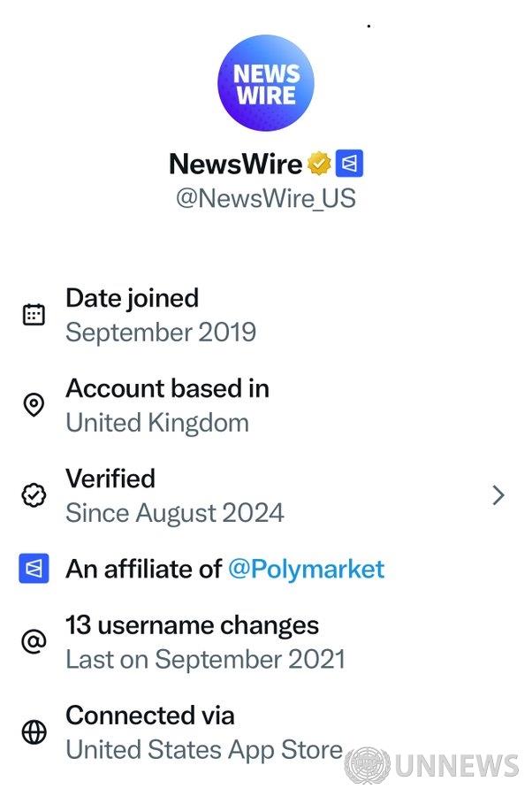Click the gold verified checkmark badge
The width and height of the screenshot is (532, 796).
coord(319,164)
